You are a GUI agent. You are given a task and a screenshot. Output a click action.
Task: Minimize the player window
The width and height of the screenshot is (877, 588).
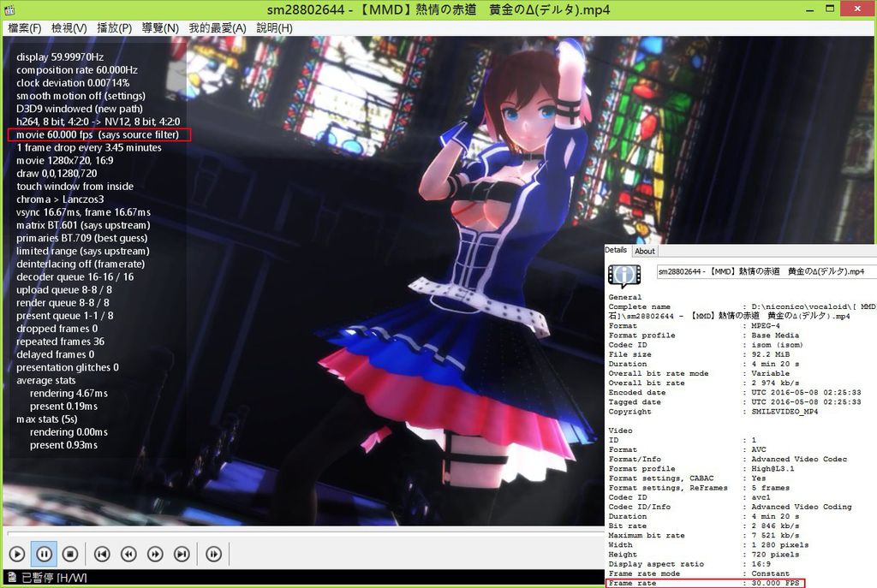pos(810,9)
